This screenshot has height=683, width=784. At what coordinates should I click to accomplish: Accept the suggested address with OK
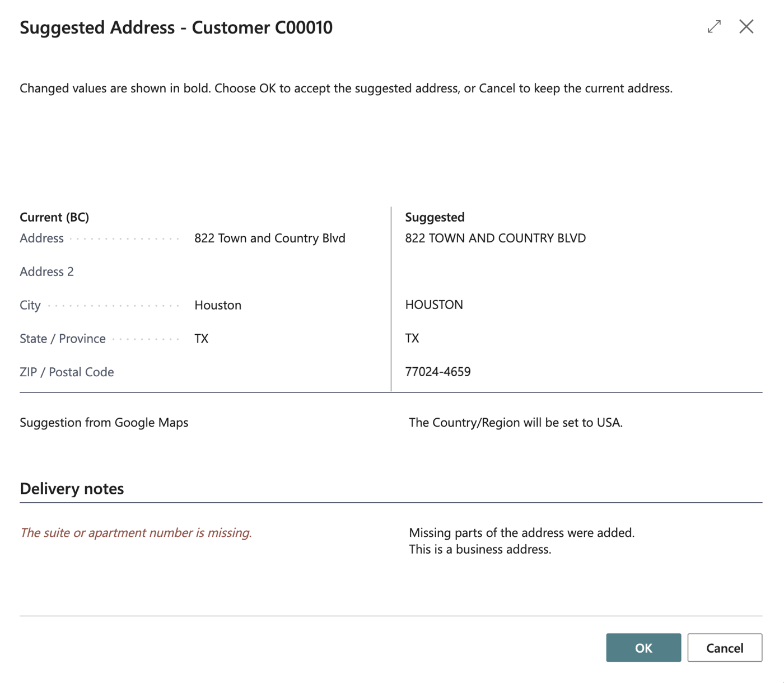pyautogui.click(x=643, y=648)
